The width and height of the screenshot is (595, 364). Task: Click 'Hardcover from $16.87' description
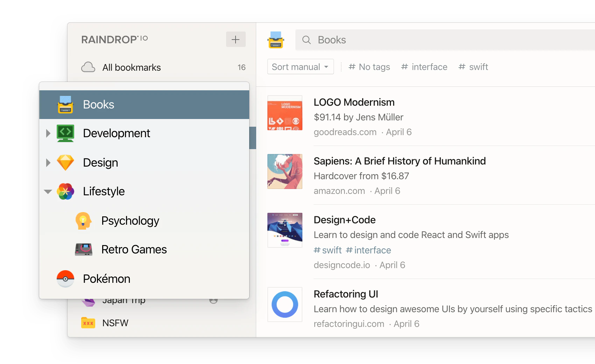pos(361,176)
